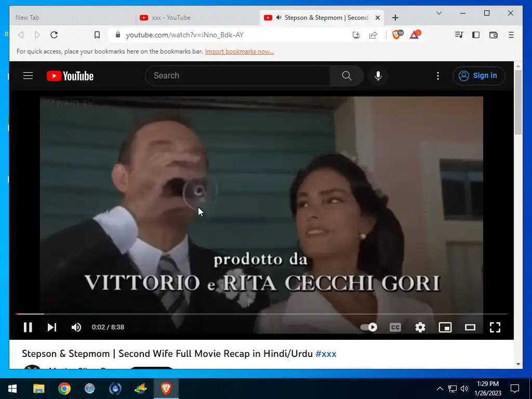Close the Stepson & Stepmom tab
532x399 pixels.
378,18
